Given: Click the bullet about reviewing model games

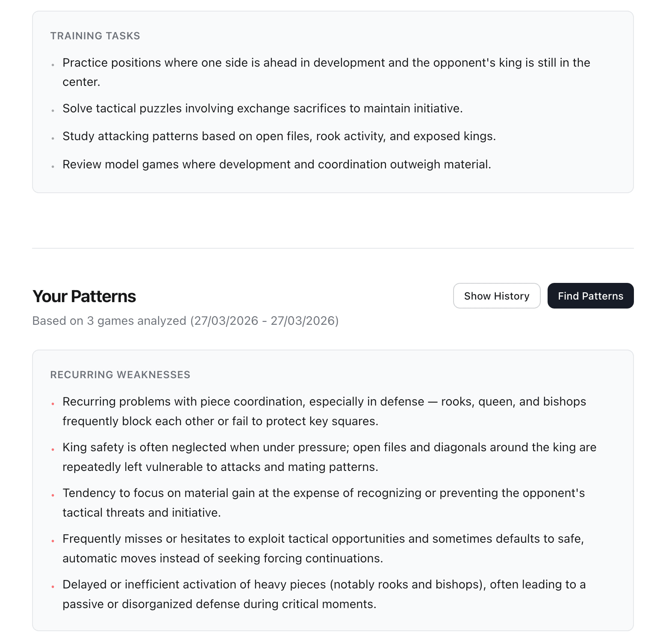Looking at the screenshot, I should pos(277,164).
